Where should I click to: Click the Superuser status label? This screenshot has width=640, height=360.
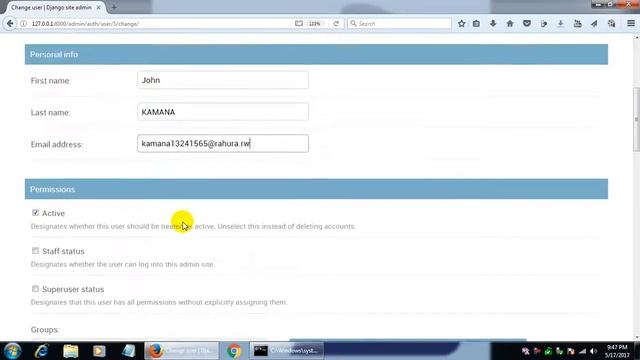tap(73, 289)
